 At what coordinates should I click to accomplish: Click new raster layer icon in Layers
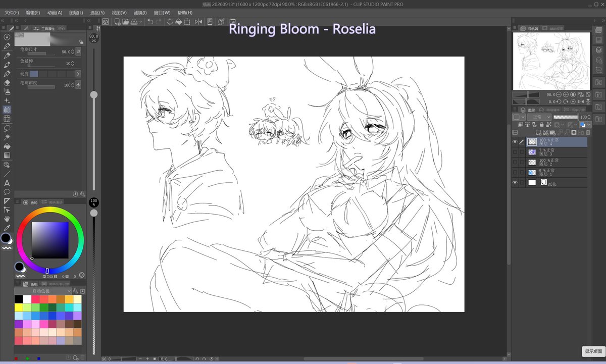538,132
